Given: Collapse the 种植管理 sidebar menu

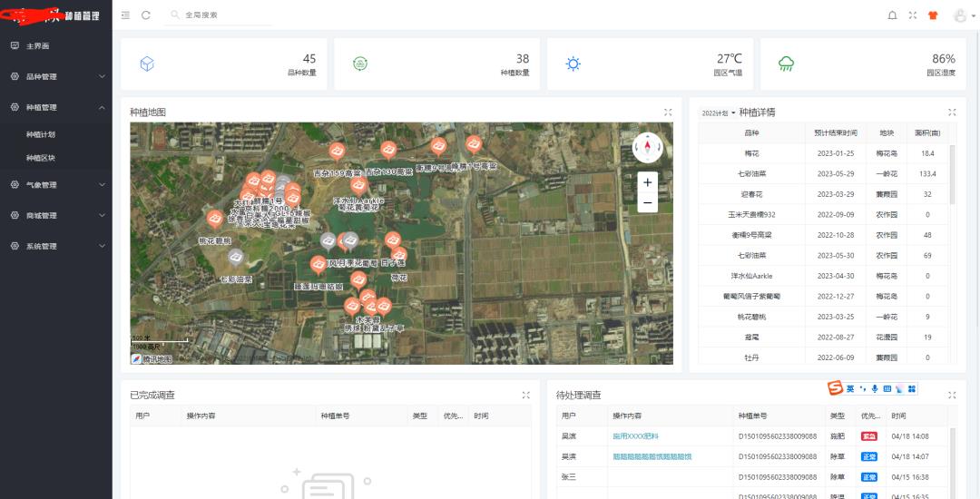Looking at the screenshot, I should [56, 107].
